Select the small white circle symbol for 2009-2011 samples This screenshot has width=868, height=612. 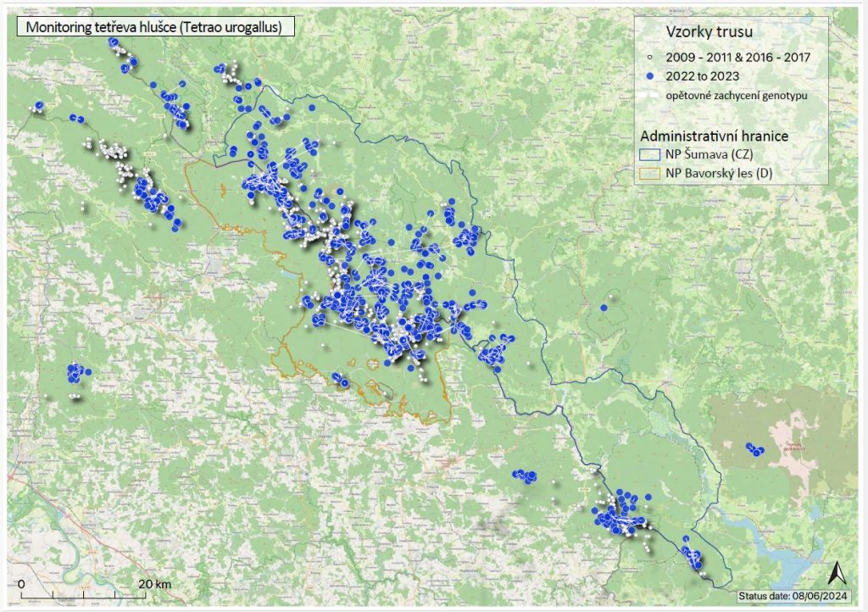pos(650,56)
